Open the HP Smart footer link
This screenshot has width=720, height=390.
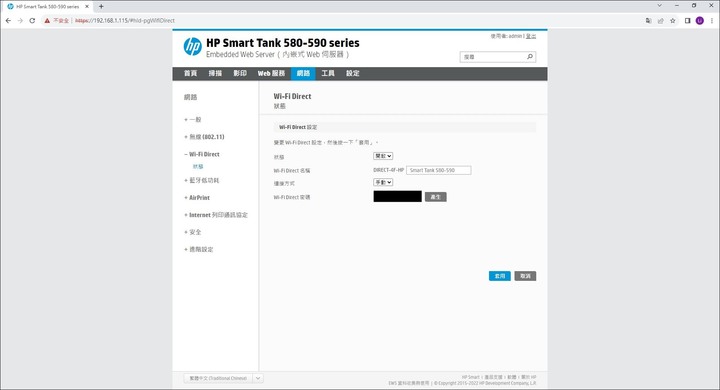[471, 377]
